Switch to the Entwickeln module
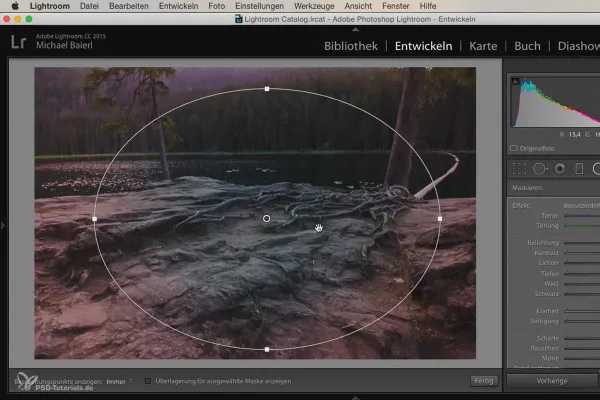600x400 pixels. click(423, 46)
